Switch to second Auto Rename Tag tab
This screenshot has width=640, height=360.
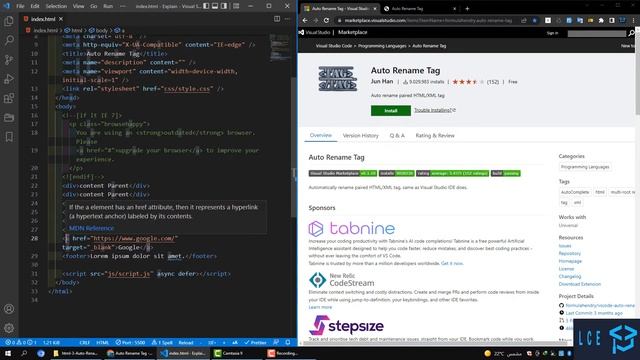(420, 9)
